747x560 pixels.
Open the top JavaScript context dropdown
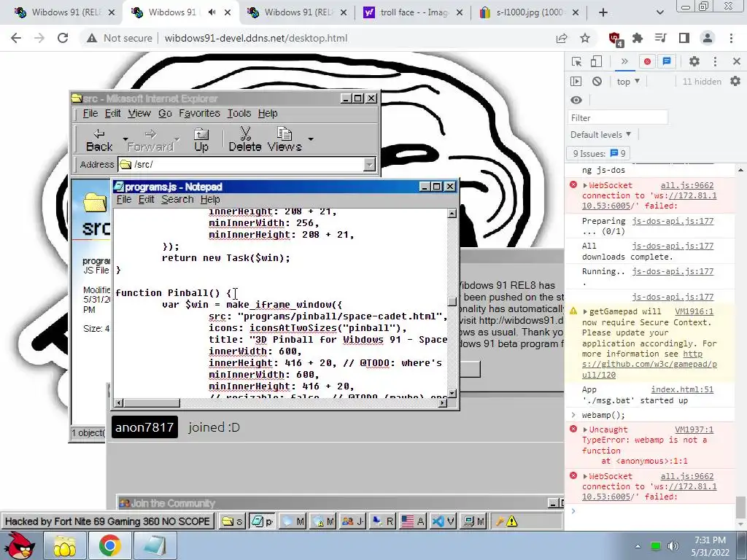[628, 82]
